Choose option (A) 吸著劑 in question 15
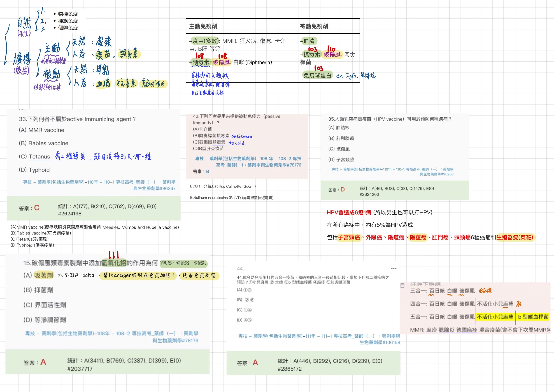 [x=38, y=275]
